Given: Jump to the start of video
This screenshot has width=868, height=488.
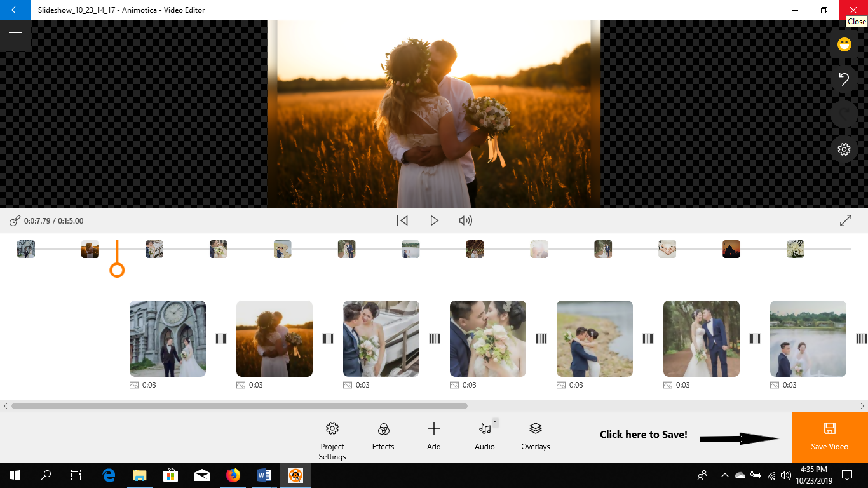Looking at the screenshot, I should point(402,220).
